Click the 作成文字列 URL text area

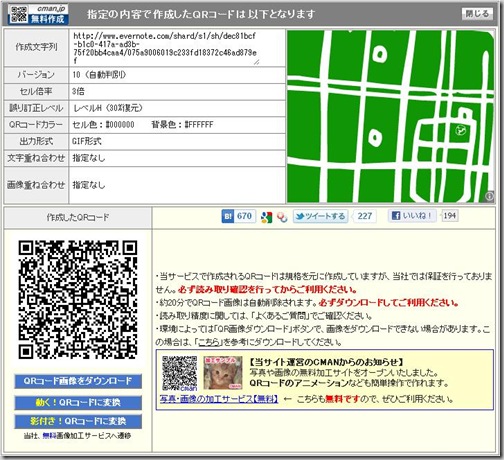166,48
